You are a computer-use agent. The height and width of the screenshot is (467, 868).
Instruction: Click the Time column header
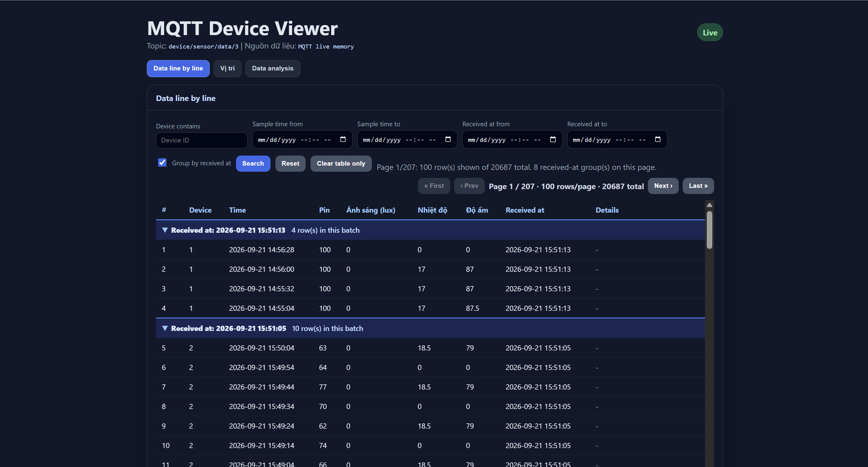(238, 210)
